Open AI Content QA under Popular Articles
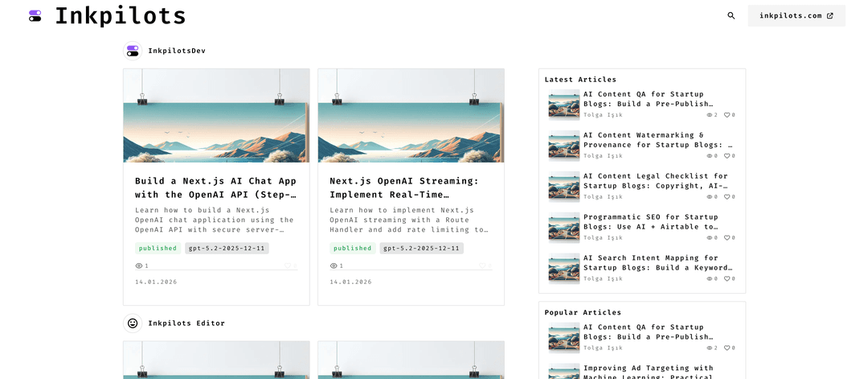The image size is (868, 379). click(x=648, y=332)
